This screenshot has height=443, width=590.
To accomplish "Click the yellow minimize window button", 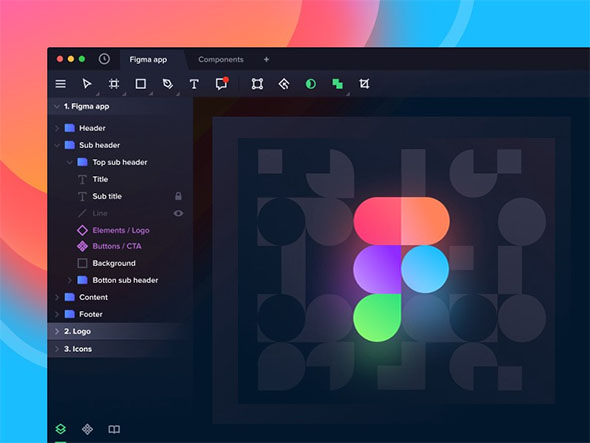I will 71,59.
